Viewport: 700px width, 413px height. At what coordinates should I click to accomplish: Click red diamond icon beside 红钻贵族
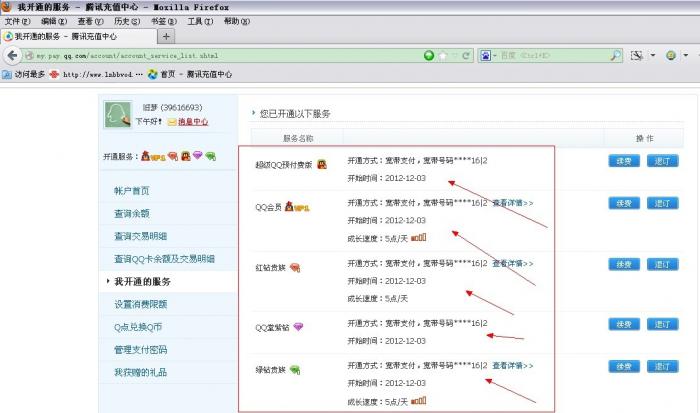[x=295, y=268]
